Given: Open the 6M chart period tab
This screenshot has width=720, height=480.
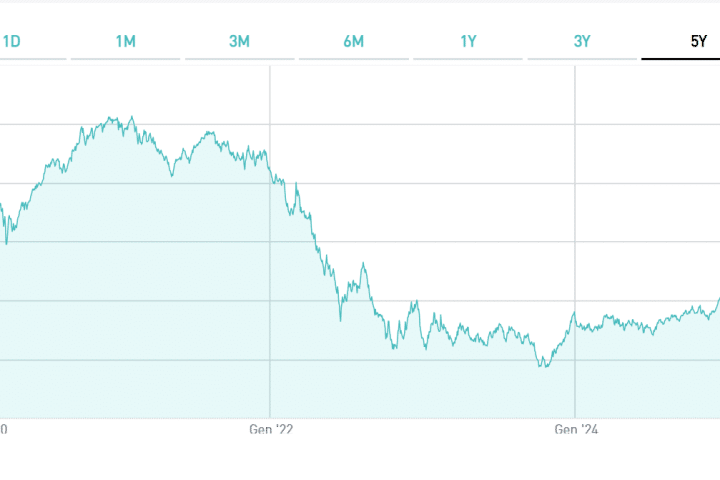Looking at the screenshot, I should point(353,41).
